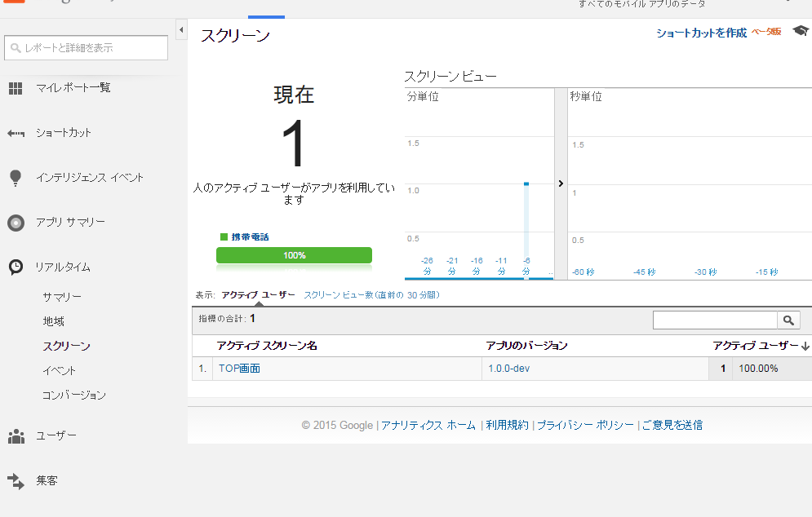Click the green 100% 携帯電話 progress bar
Screen dimensions: 812x517
(x=294, y=255)
